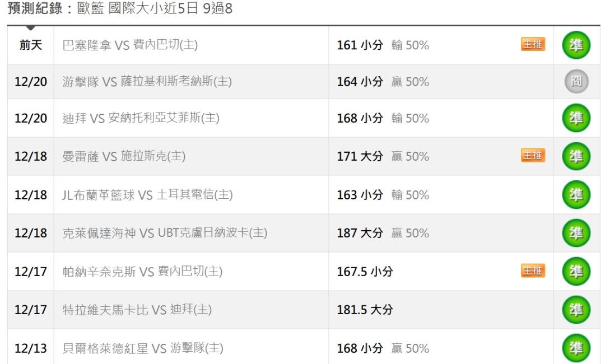Click 主推 badge in 帕納辛奈克斯 row
The image size is (605, 364).
533,271
